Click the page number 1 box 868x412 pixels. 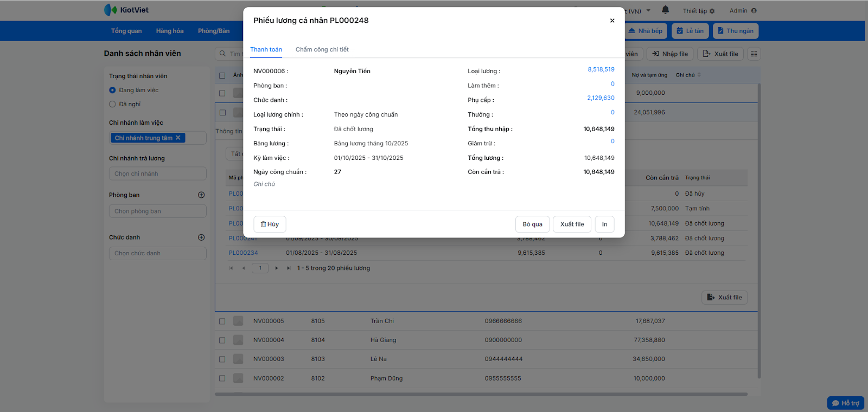point(260,268)
